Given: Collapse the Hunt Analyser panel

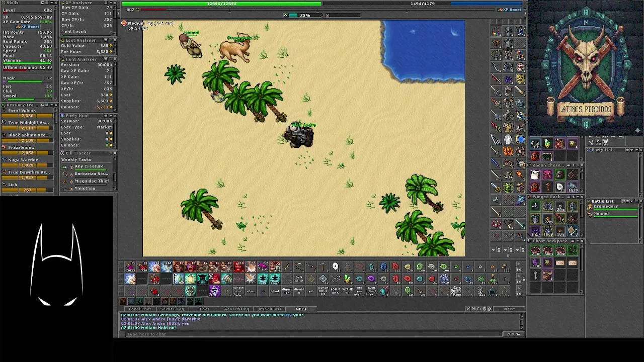Looking at the screenshot, I should [x=111, y=59].
